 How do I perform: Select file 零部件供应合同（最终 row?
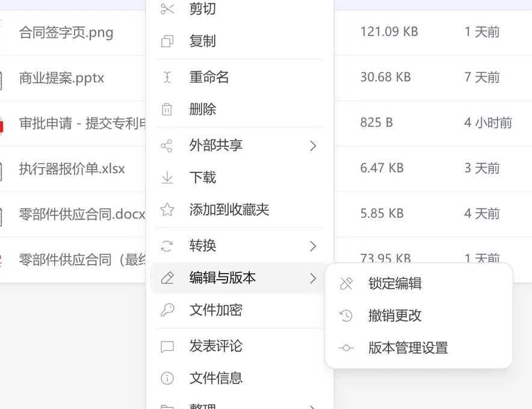point(82,260)
